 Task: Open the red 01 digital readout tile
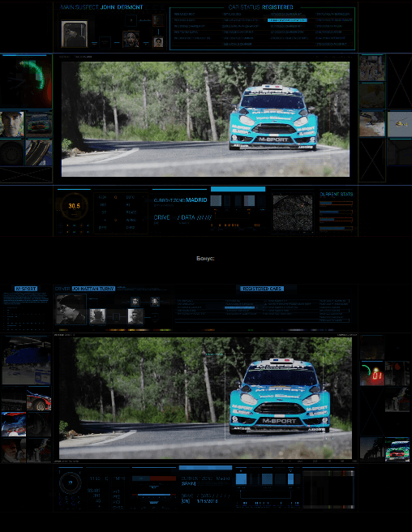372,374
